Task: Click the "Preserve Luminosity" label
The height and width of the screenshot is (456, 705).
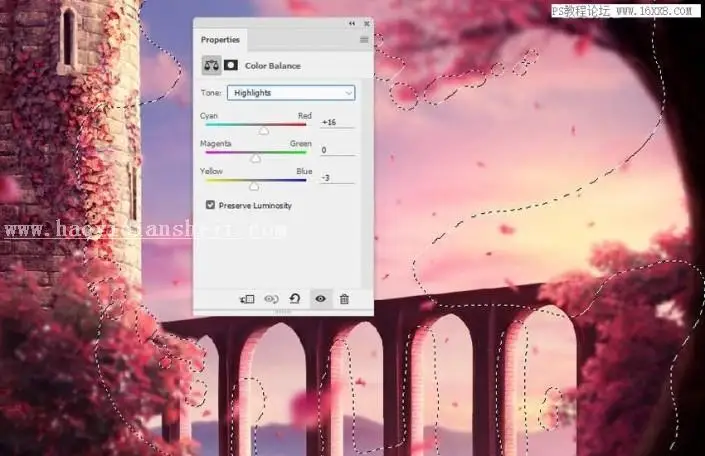Action: click(x=255, y=206)
